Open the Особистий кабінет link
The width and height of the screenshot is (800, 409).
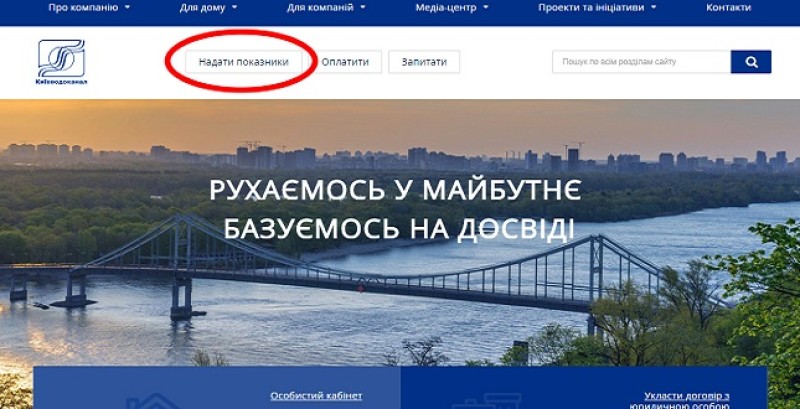(x=316, y=396)
